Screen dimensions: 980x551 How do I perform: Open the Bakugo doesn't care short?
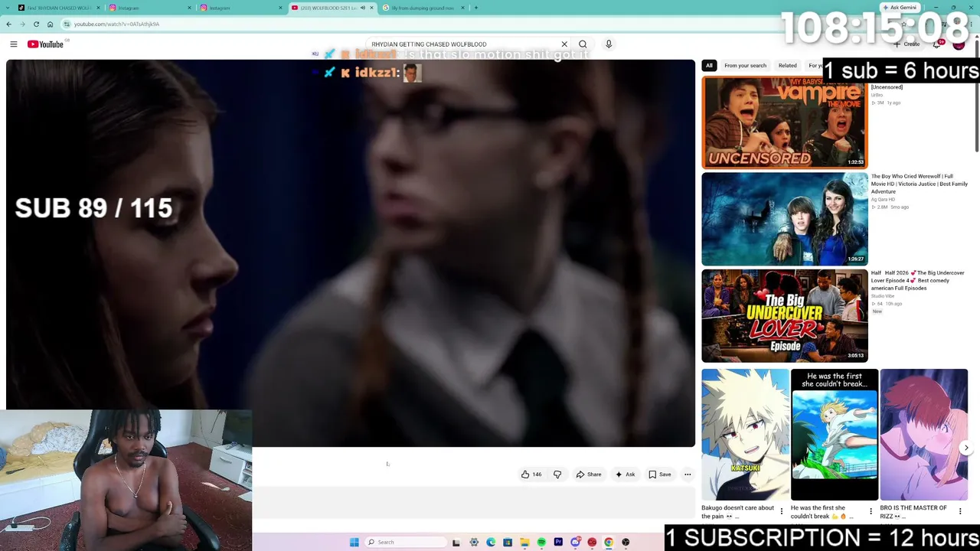(x=745, y=435)
